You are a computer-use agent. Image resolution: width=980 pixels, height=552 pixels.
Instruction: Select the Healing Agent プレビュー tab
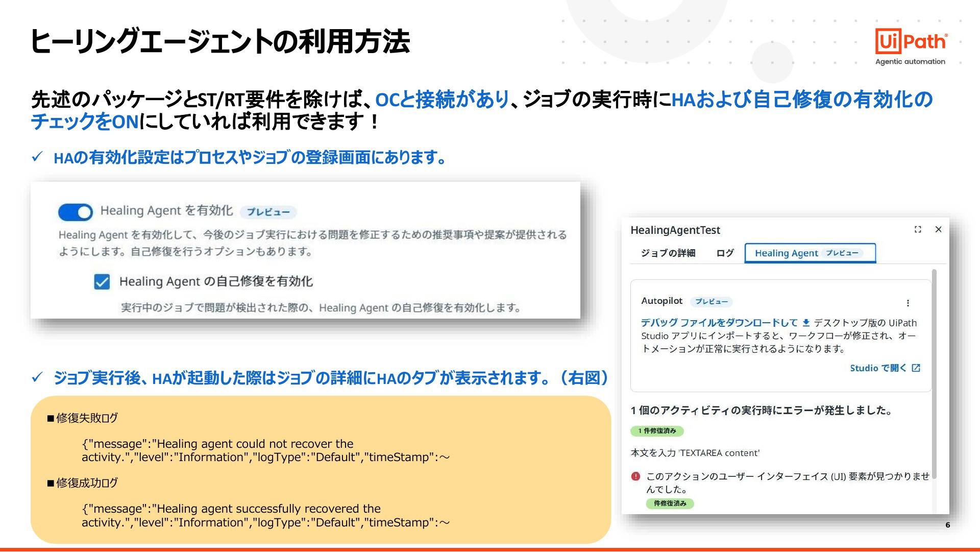tap(810, 253)
